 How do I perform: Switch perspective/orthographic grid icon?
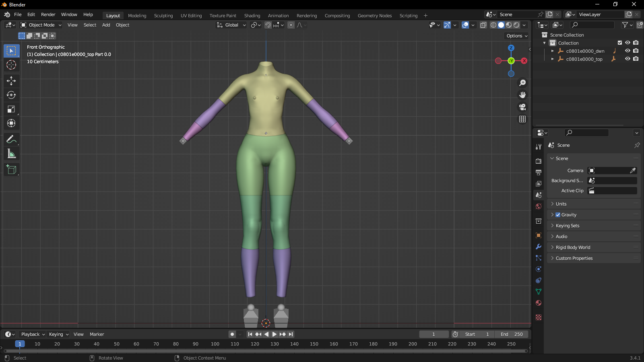(522, 119)
